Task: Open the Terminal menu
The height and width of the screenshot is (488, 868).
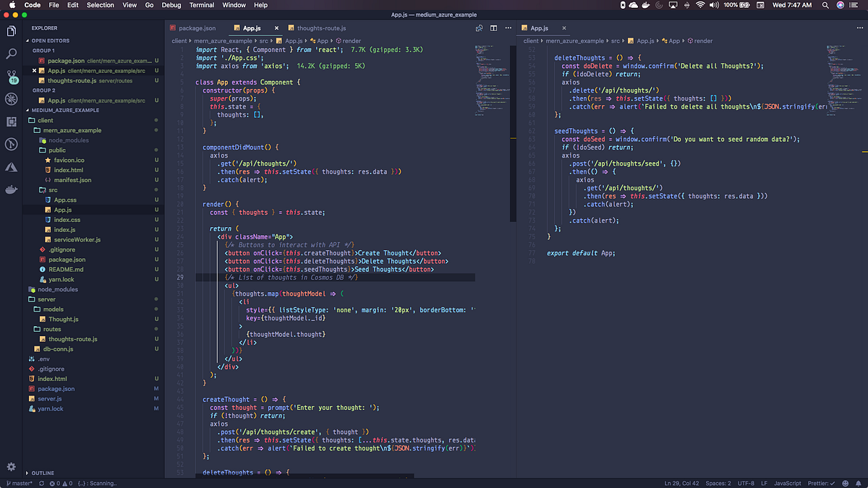Action: pyautogui.click(x=201, y=5)
